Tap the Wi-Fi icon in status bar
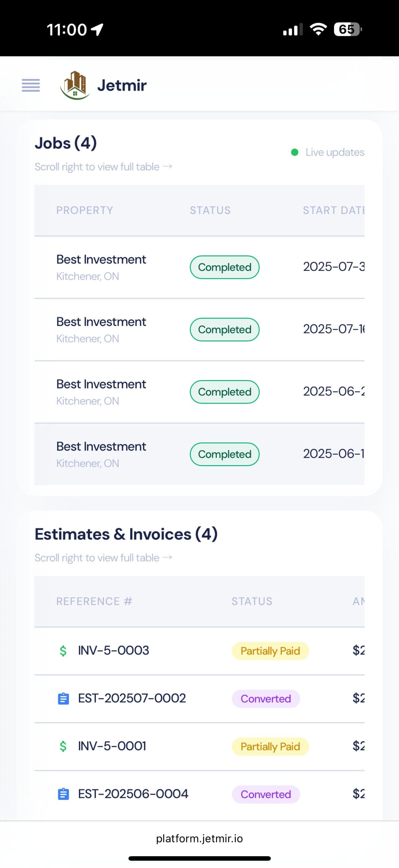Viewport: 399px width, 868px height. point(318,29)
